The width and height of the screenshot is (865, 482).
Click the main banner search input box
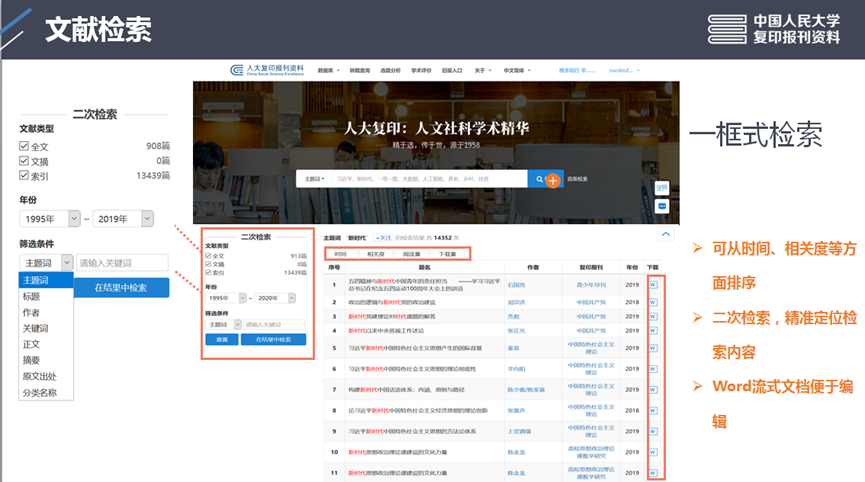(429, 179)
